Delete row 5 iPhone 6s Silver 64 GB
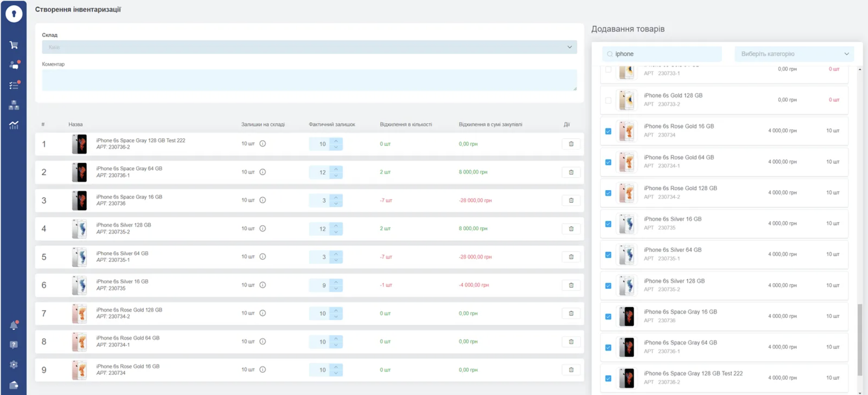This screenshot has width=868, height=395. [x=571, y=257]
